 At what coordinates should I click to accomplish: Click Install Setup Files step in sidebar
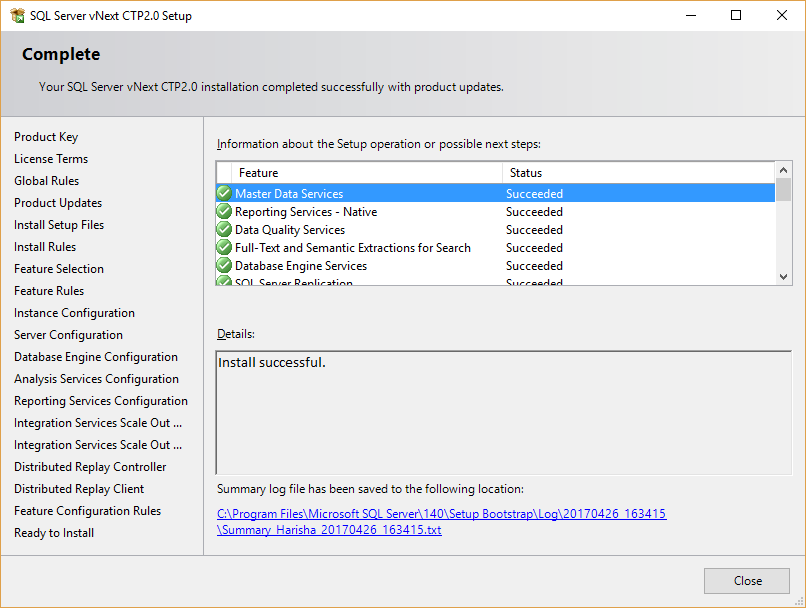click(x=59, y=225)
